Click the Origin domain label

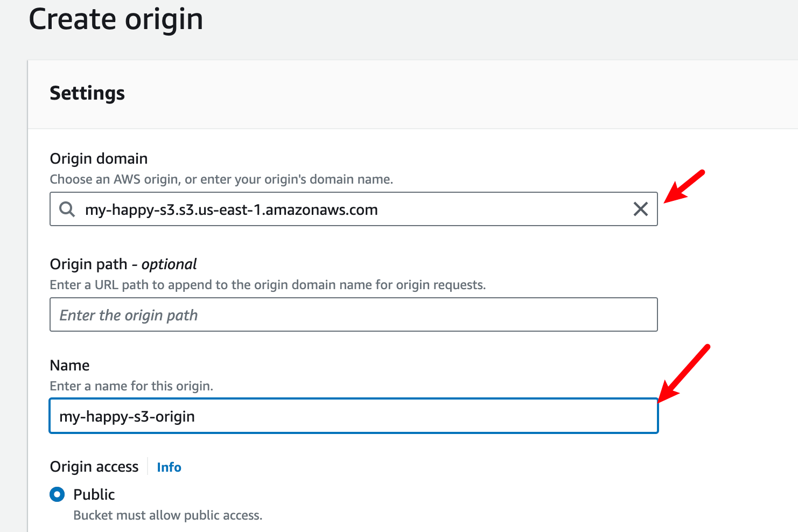pyautogui.click(x=99, y=158)
